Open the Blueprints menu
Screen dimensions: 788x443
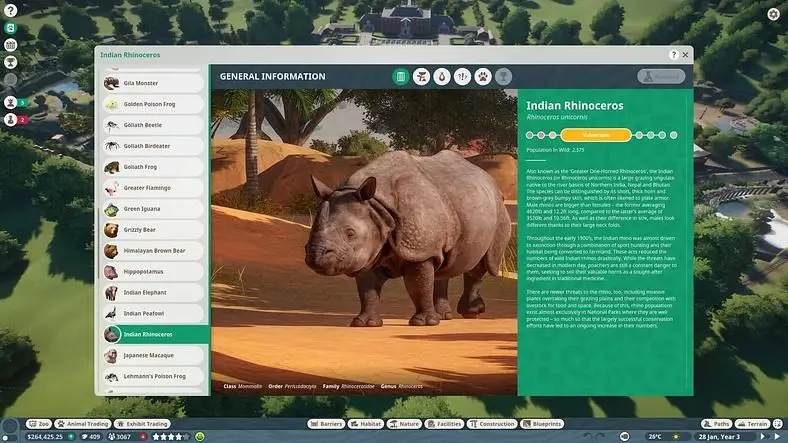542,424
